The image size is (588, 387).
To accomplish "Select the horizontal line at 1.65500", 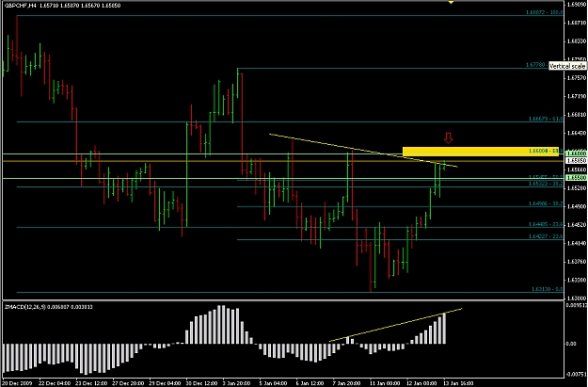I will 283,178.
